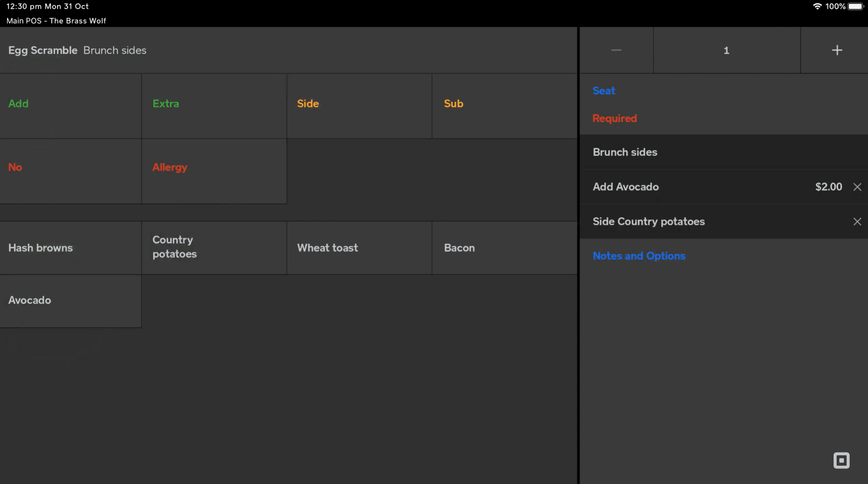Choose Wheat toast option
This screenshot has height=484, width=868.
click(359, 247)
